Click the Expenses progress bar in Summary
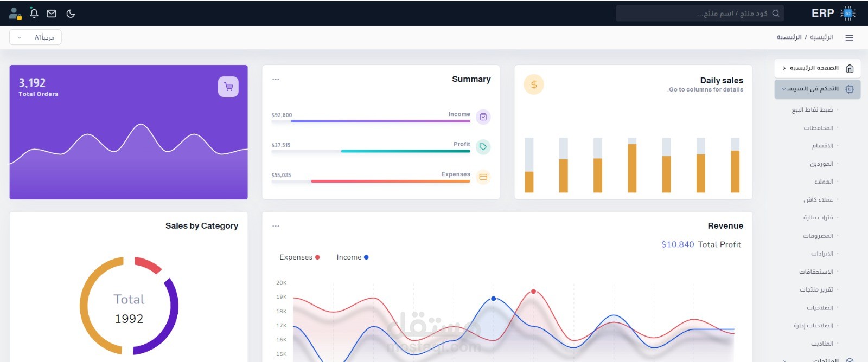The image size is (868, 362). pyautogui.click(x=371, y=182)
